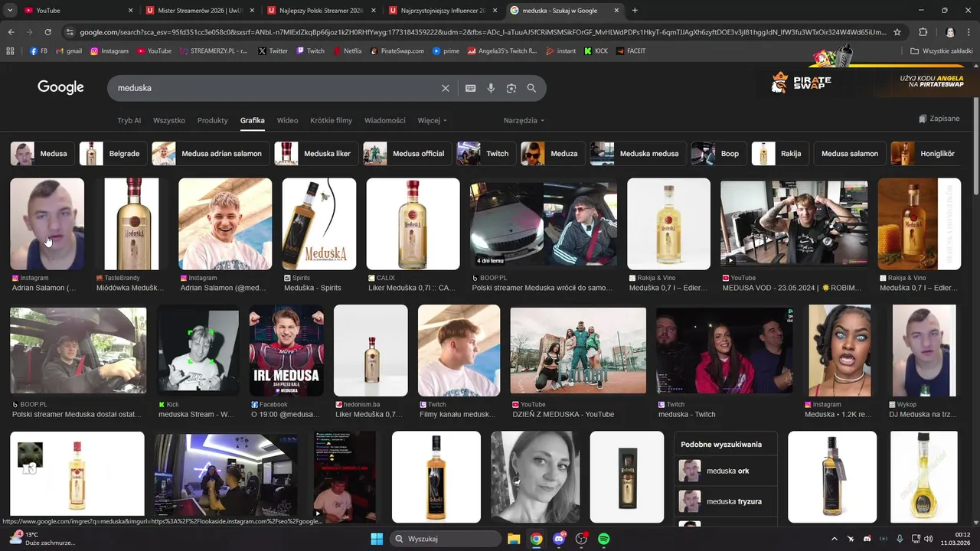This screenshot has height=551, width=980.
Task: Filter by the Medusa adrian salamon chip
Action: click(x=210, y=153)
